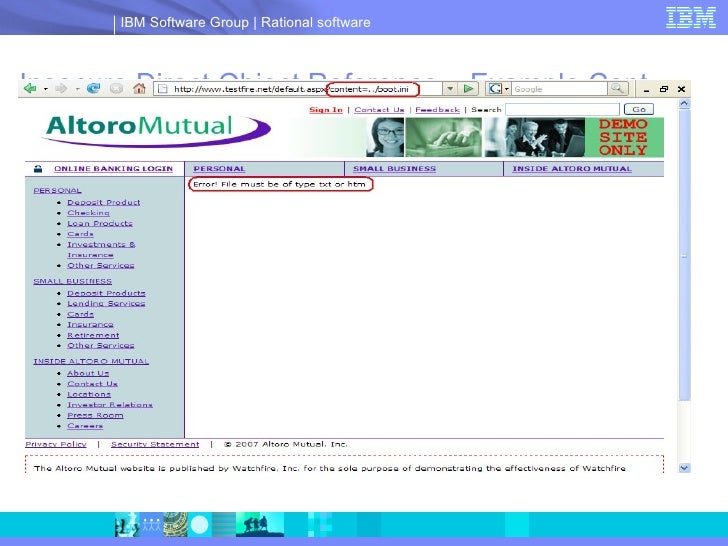The width and height of the screenshot is (728, 546).
Task: Open Deposit Product under Personal
Action: point(104,202)
